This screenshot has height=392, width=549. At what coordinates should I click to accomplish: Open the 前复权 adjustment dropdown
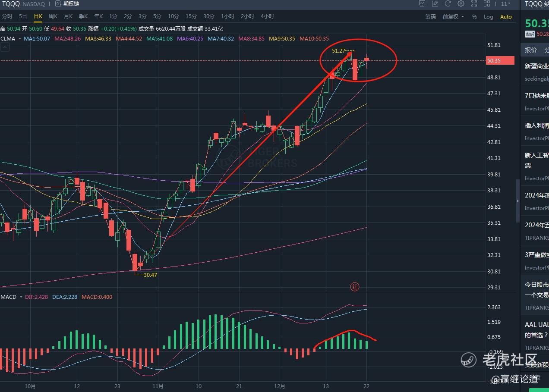tap(453, 17)
